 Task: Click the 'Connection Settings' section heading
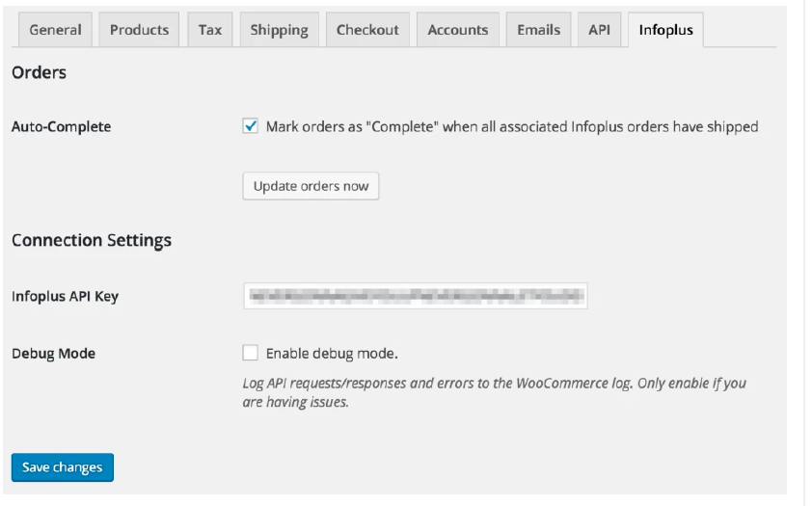(92, 241)
